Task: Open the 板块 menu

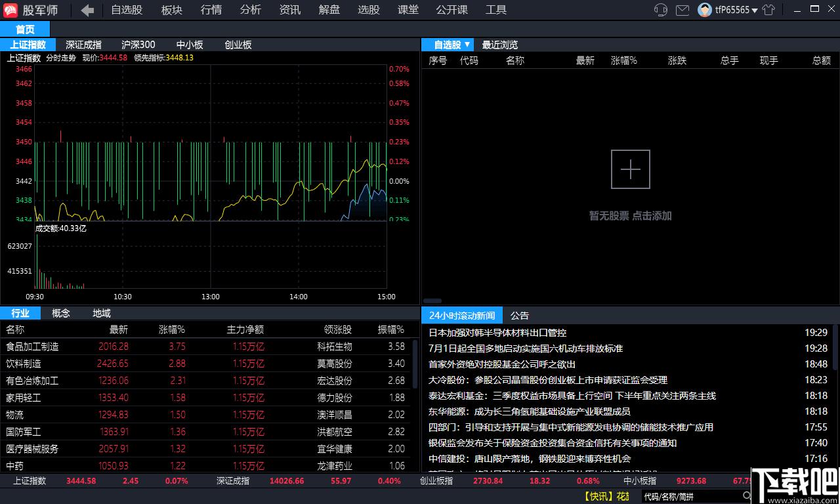Action: tap(171, 10)
